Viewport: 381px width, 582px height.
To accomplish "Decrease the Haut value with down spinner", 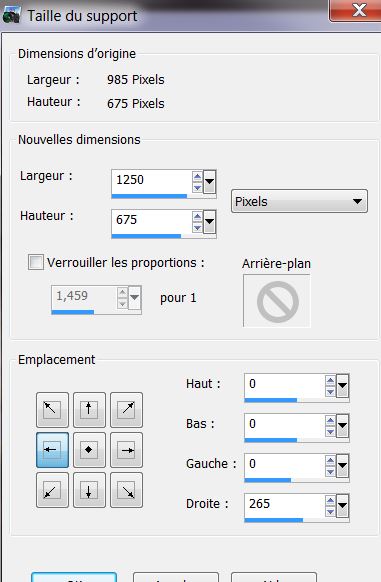I will pos(330,392).
